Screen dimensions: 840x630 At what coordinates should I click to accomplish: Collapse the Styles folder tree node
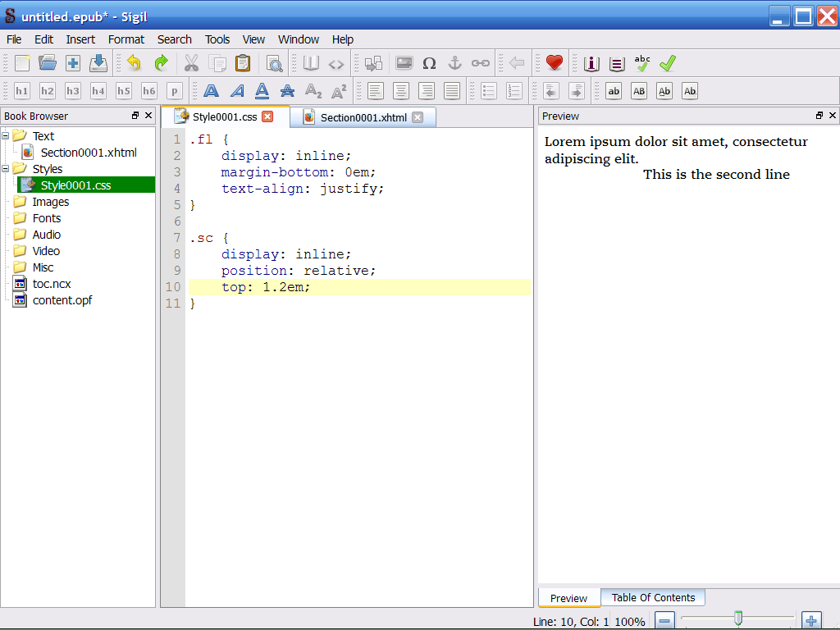pos(7,169)
